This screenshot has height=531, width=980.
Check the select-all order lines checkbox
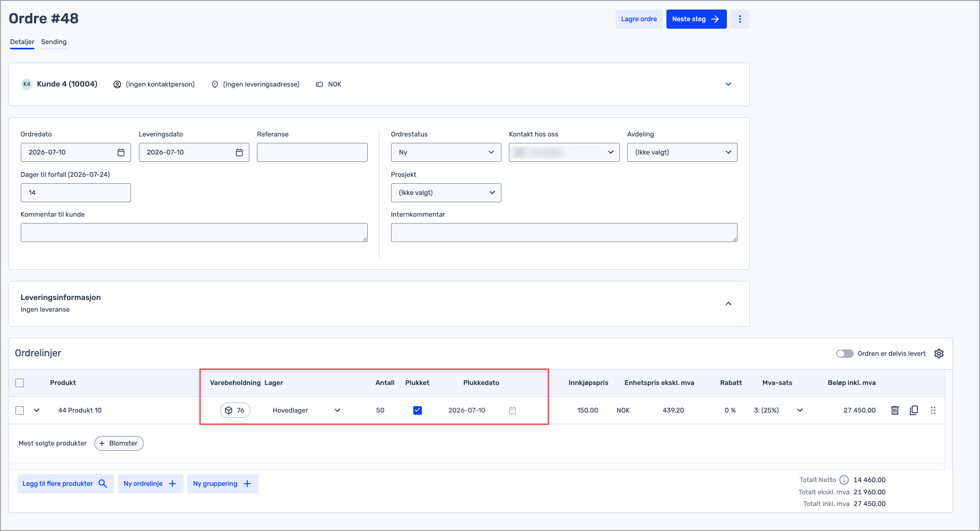click(x=20, y=383)
